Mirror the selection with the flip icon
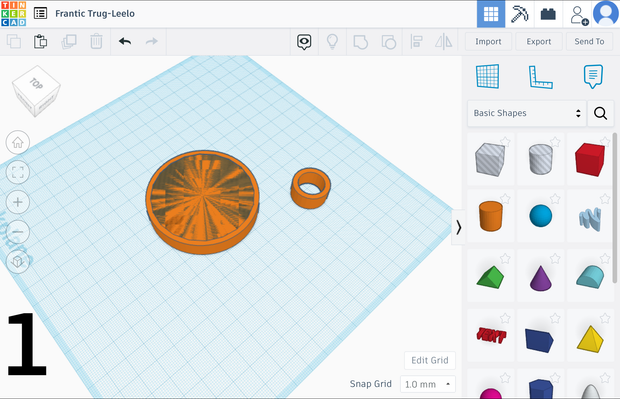 [444, 41]
